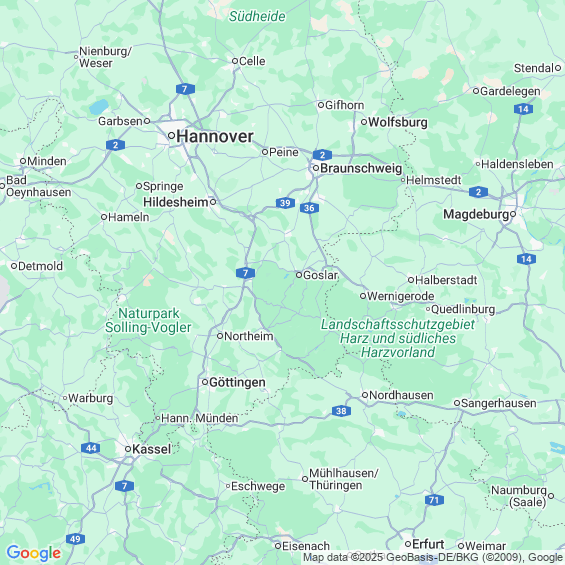This screenshot has width=565, height=565.
Task: Select the Hannover city label
Action: click(215, 137)
